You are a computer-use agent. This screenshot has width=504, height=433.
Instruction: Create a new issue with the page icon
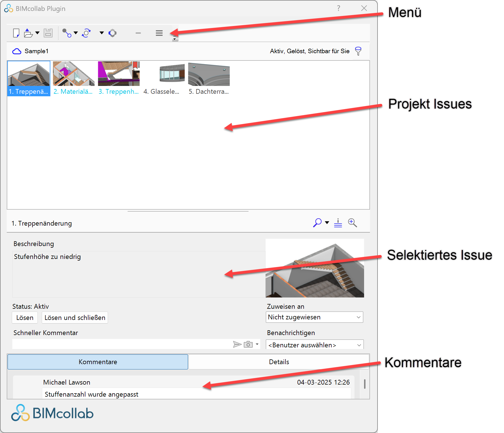pos(16,33)
